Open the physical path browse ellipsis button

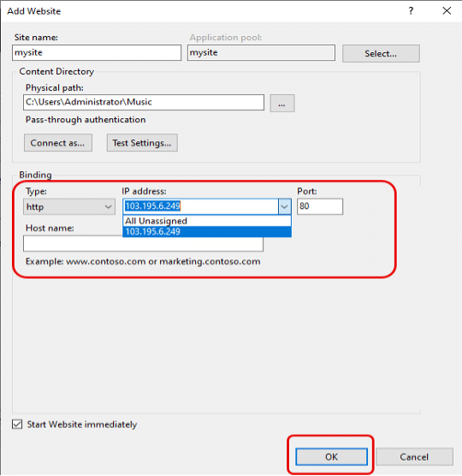tap(282, 104)
